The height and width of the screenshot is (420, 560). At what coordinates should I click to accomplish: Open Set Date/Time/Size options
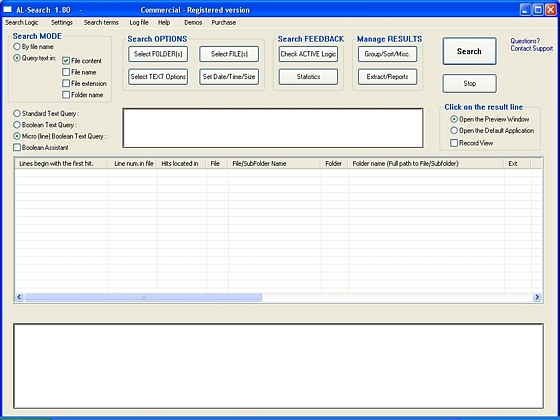pos(229,77)
